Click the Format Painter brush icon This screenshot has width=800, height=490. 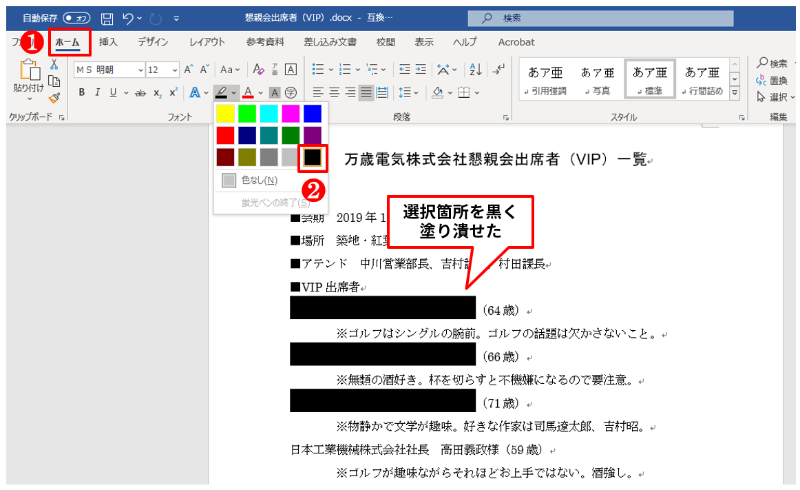(54, 98)
